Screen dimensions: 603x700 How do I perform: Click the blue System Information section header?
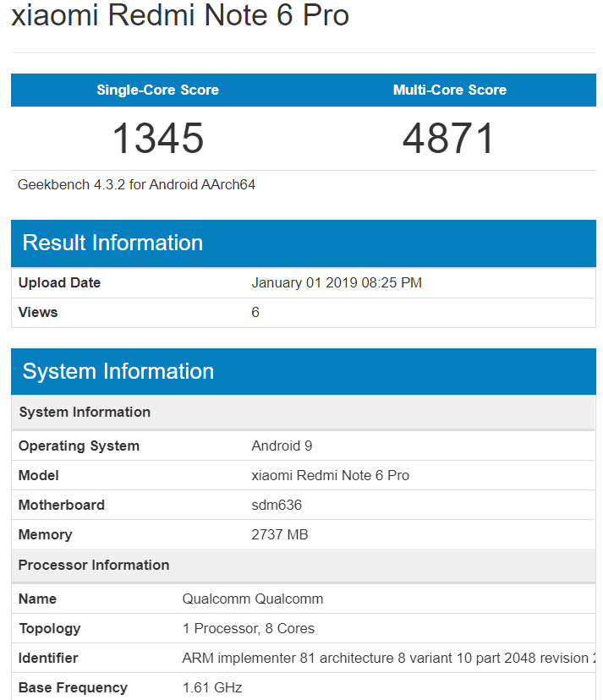(x=304, y=371)
